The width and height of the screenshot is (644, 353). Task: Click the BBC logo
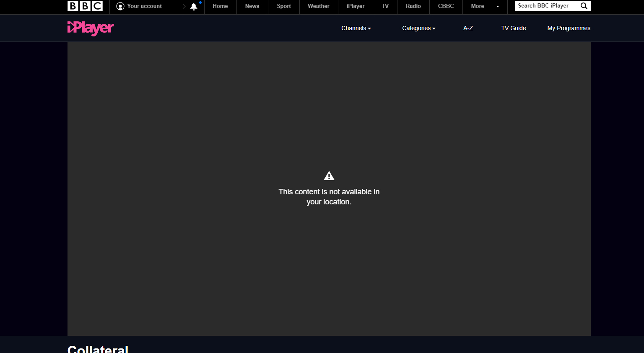[x=85, y=6]
